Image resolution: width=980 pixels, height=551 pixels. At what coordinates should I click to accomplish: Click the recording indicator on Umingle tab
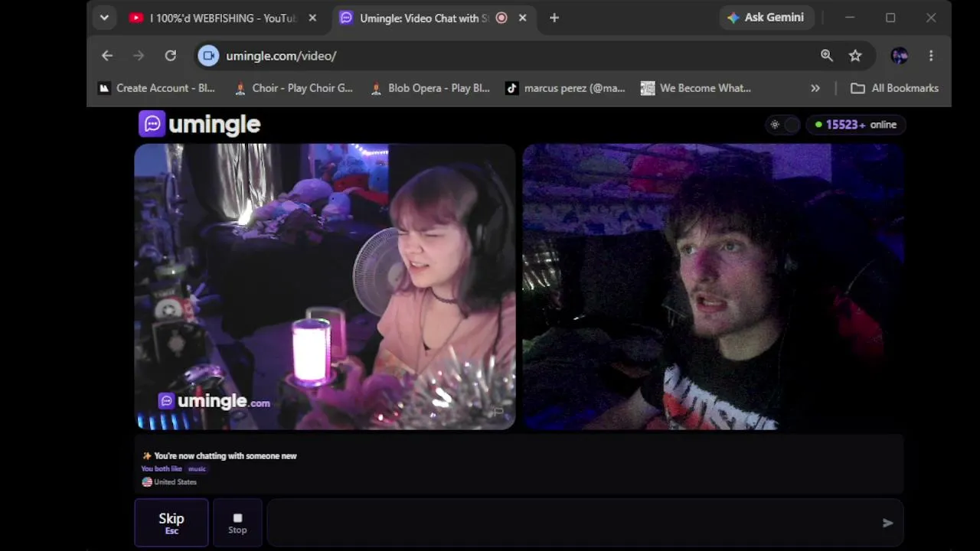(501, 18)
